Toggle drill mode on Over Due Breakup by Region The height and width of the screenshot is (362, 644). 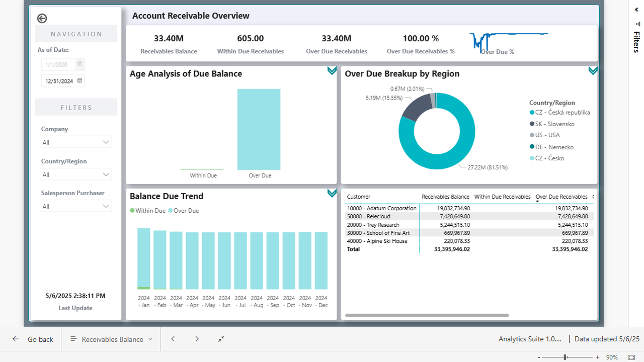point(593,70)
